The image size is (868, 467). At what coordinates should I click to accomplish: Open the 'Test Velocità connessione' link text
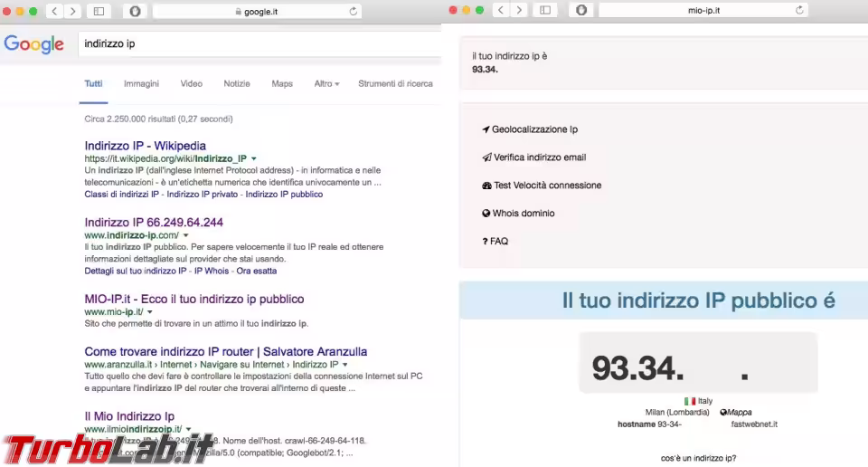(x=548, y=186)
